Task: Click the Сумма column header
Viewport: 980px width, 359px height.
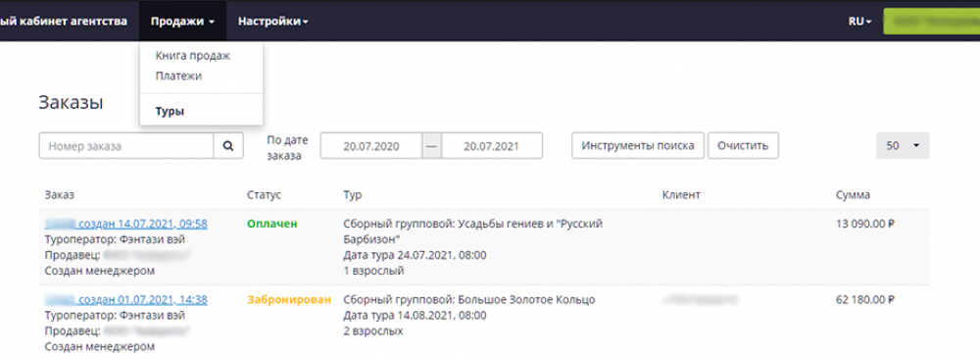Action: [853, 195]
